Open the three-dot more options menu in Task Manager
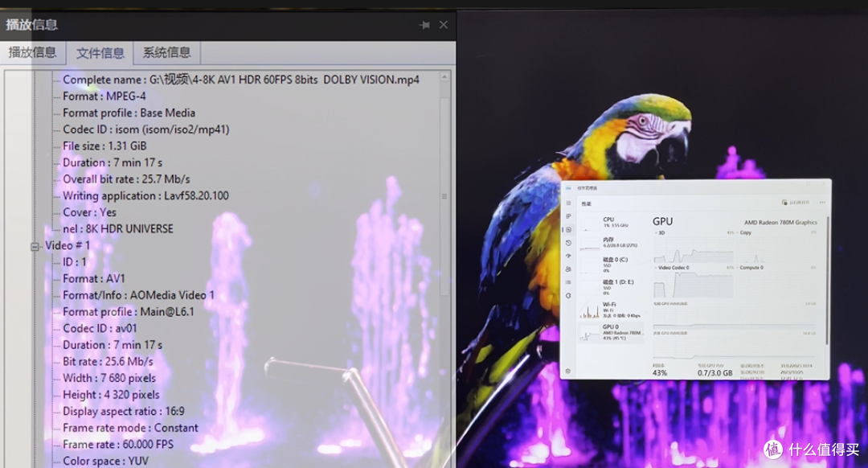This screenshot has height=468, width=868. (x=823, y=202)
